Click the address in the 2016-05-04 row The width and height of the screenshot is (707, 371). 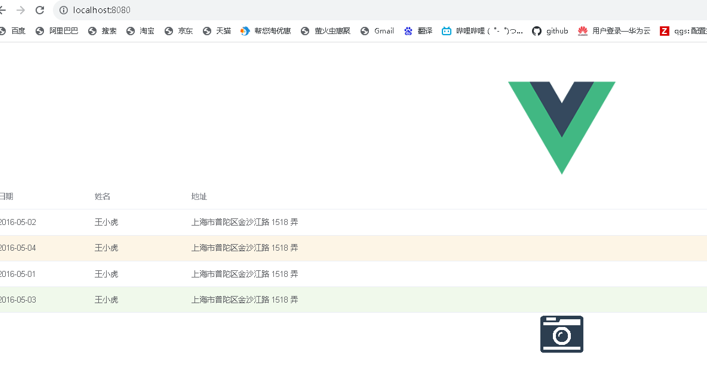244,247
